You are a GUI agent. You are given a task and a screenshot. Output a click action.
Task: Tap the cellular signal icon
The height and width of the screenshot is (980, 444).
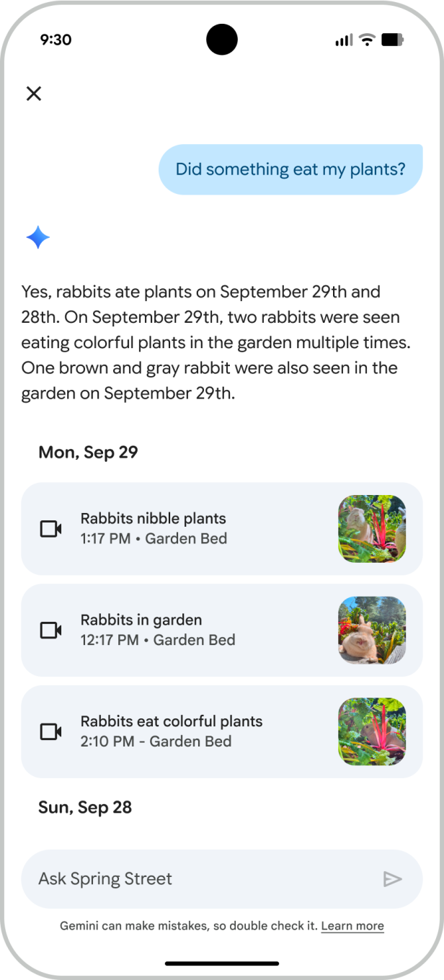click(x=344, y=40)
